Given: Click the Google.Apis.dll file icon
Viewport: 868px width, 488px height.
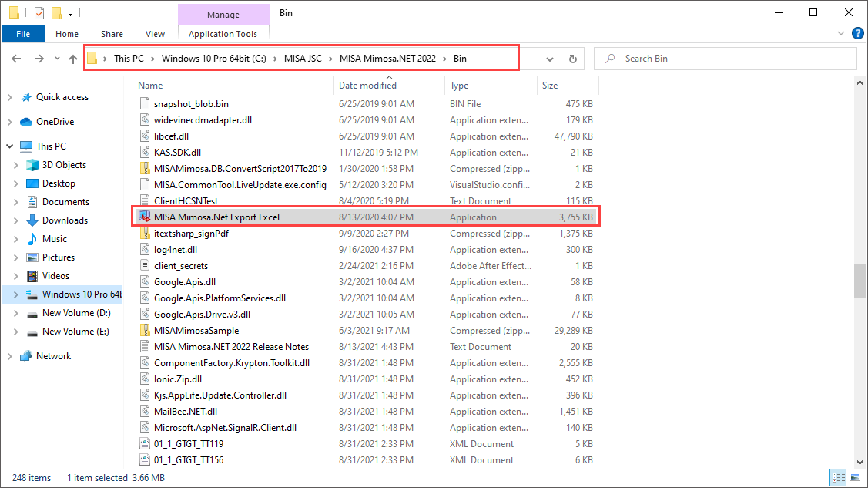Looking at the screenshot, I should point(145,282).
